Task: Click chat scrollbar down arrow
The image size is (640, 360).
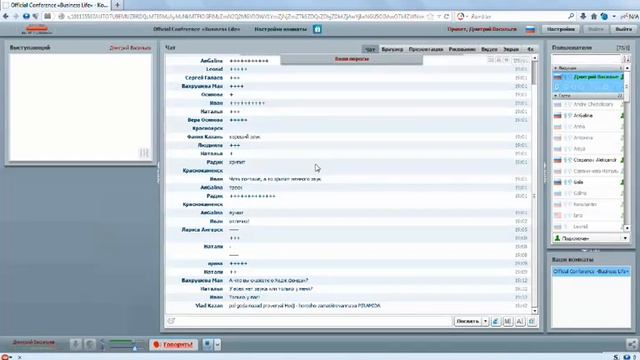Action: (x=534, y=311)
